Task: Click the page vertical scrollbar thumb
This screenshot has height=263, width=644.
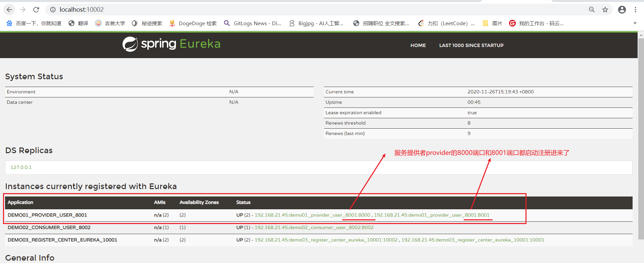Action: click(x=641, y=139)
